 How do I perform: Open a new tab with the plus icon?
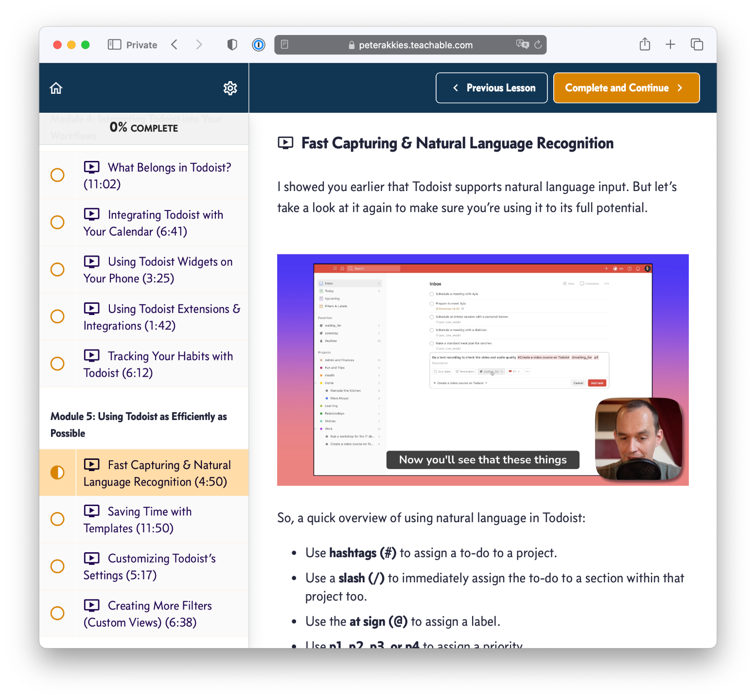click(x=670, y=45)
